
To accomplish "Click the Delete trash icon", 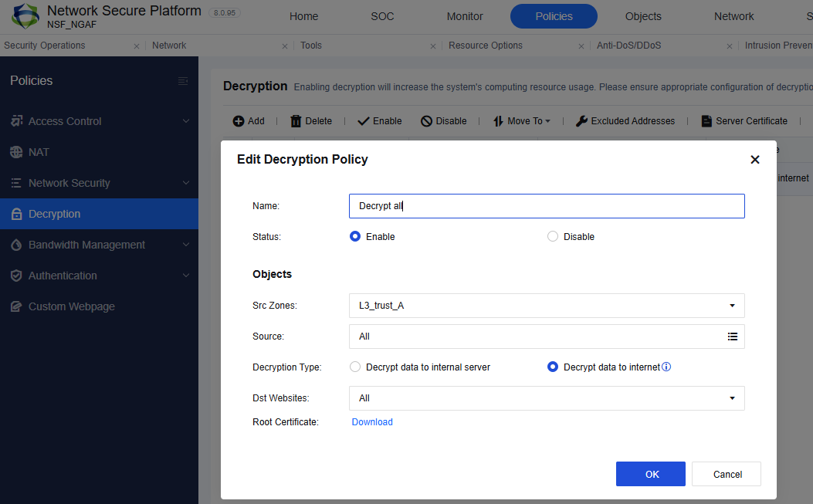I will pos(296,121).
